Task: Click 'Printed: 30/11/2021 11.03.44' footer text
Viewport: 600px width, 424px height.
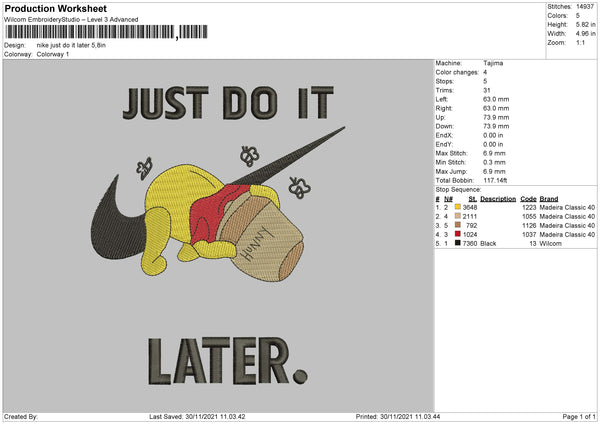Action: pyautogui.click(x=398, y=417)
